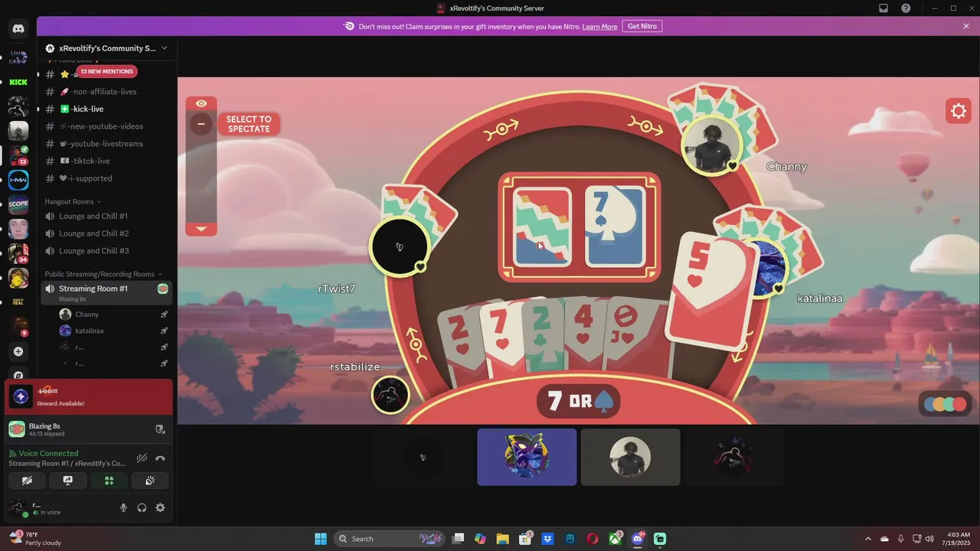Screen dimensions: 980x551
Task: Click the Get Nitro button
Action: pos(642,26)
